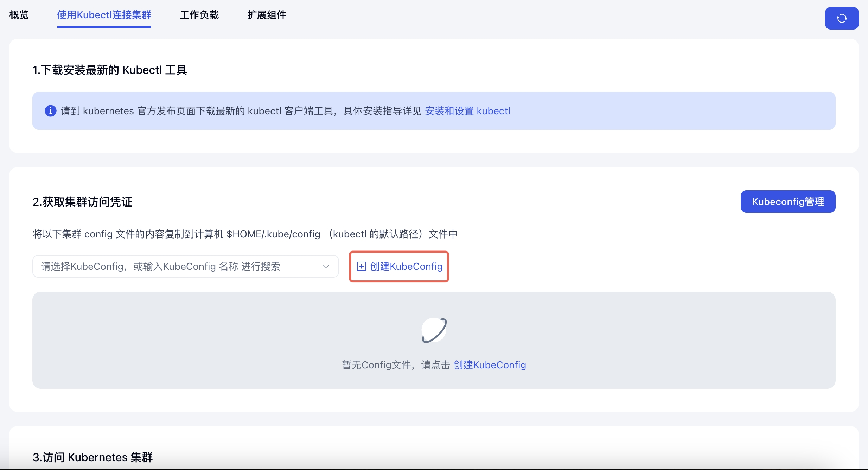Go to the 扩展组件 tab
The height and width of the screenshot is (470, 868).
point(267,15)
